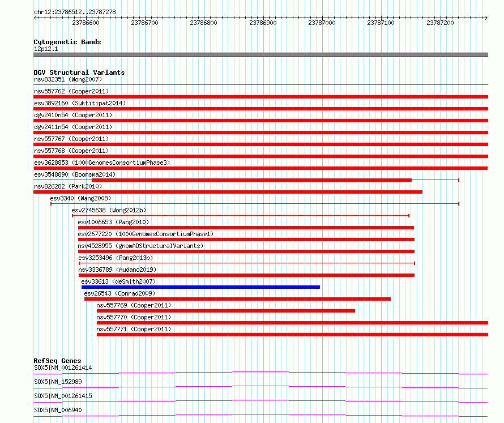Screen dimensions: 504x423
Task: Click the thin esv3253496 variant line
Action: click(x=247, y=263)
